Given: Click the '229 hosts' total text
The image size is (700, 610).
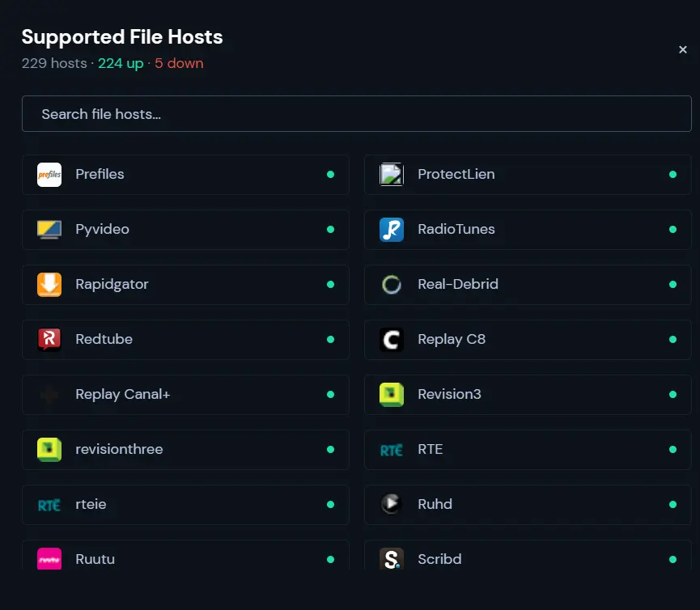Looking at the screenshot, I should (x=54, y=63).
